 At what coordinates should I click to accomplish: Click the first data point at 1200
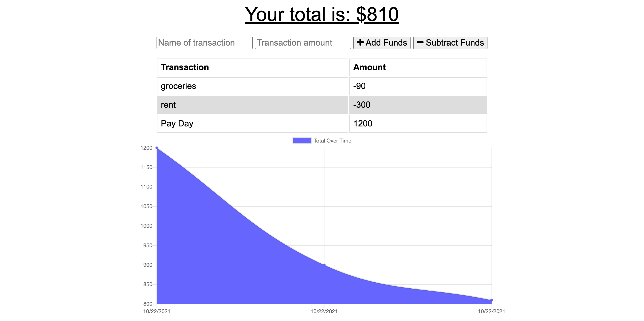coord(157,148)
